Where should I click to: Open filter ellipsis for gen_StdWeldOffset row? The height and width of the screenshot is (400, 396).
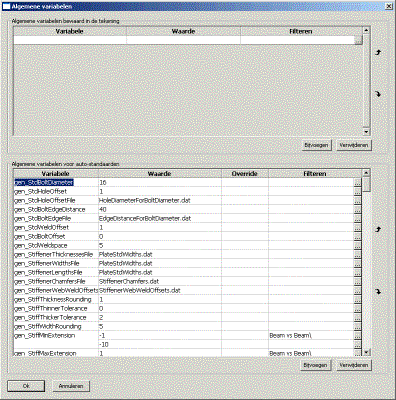coord(357,227)
